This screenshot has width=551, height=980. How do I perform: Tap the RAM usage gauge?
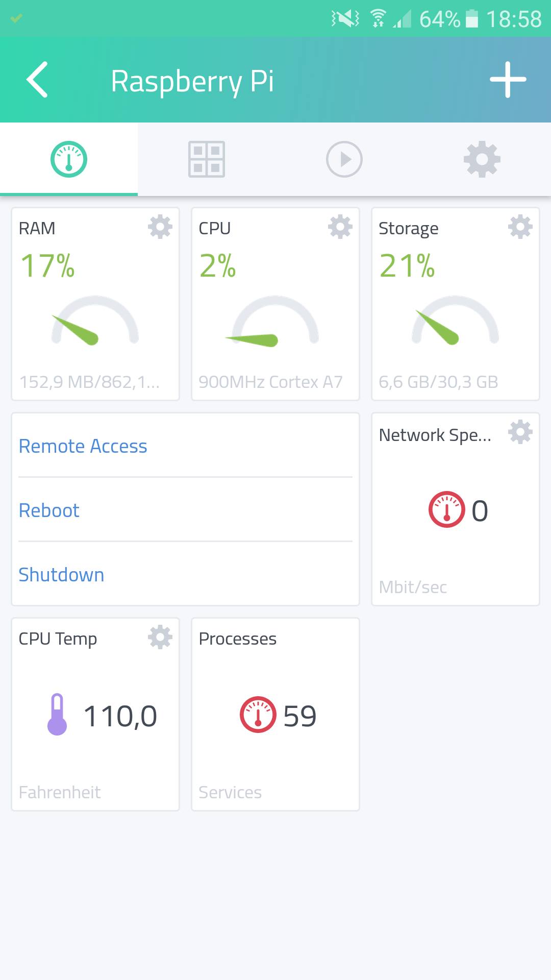pos(95,320)
